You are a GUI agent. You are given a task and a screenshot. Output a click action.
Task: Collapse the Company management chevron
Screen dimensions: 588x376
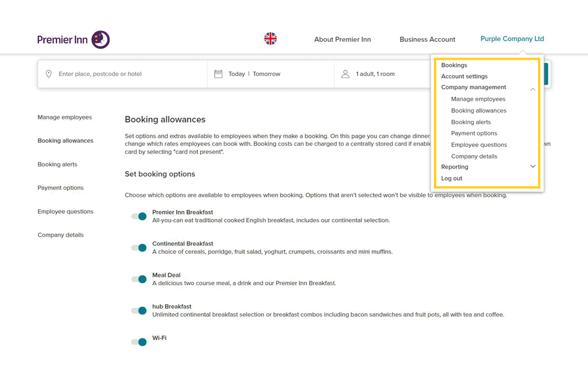533,89
